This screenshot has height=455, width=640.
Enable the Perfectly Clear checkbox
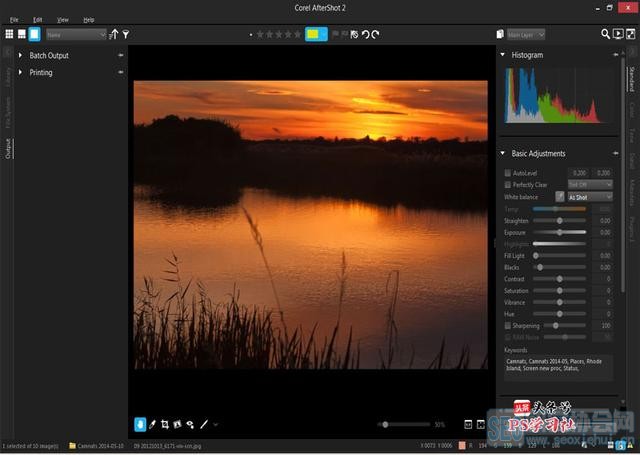507,185
